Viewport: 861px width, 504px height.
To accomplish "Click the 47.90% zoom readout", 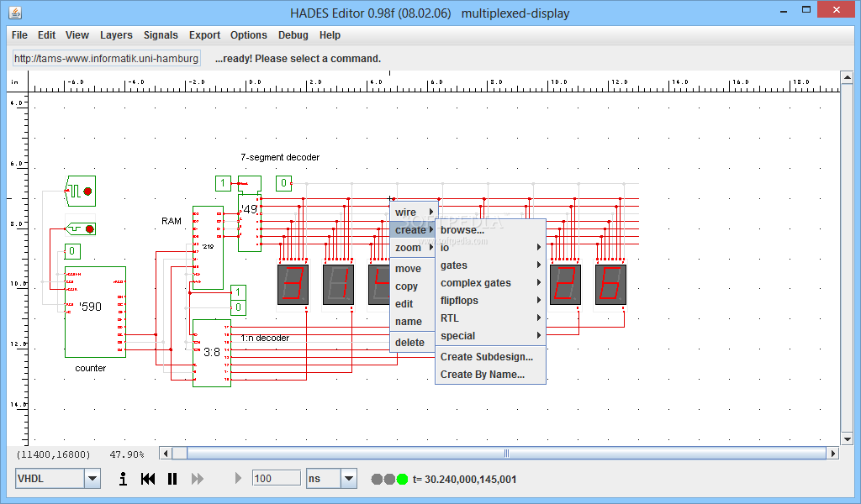I will [127, 454].
